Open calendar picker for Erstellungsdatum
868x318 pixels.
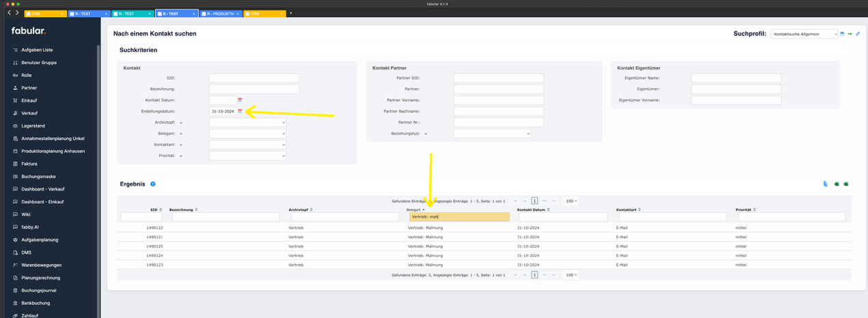pyautogui.click(x=240, y=111)
